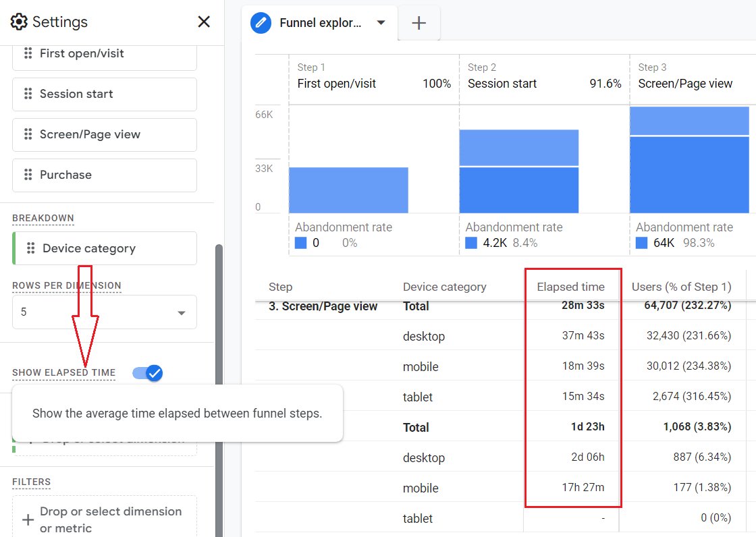This screenshot has height=537, width=756.
Task: Click the Screen/Page view step drag handle
Action: 27,135
